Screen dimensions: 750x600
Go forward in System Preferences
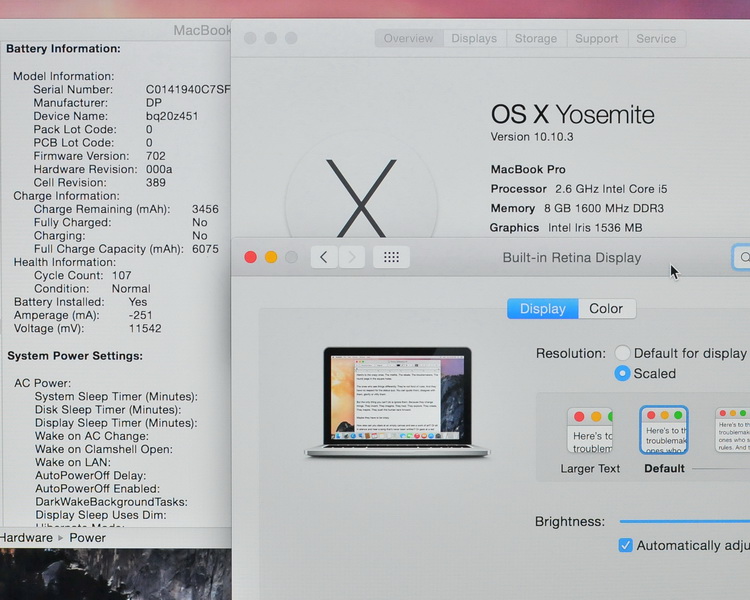[x=352, y=257]
